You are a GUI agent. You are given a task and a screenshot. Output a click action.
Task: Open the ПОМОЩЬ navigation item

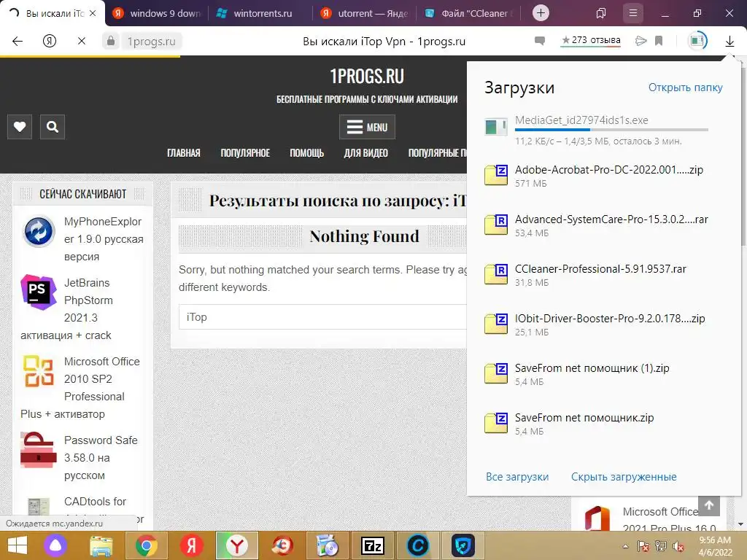pyautogui.click(x=307, y=153)
